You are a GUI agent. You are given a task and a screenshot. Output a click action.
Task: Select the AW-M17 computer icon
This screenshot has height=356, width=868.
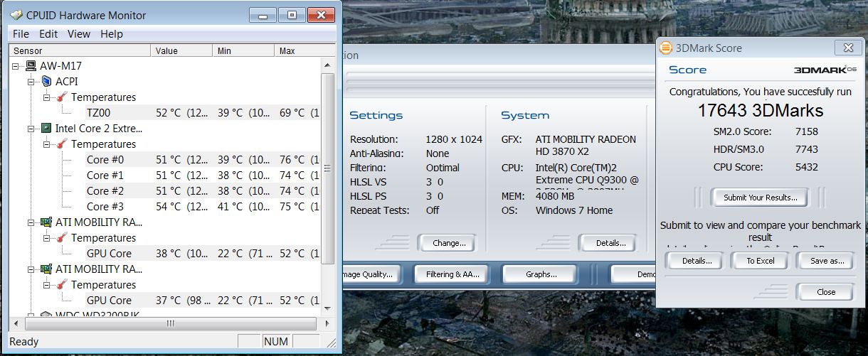31,66
